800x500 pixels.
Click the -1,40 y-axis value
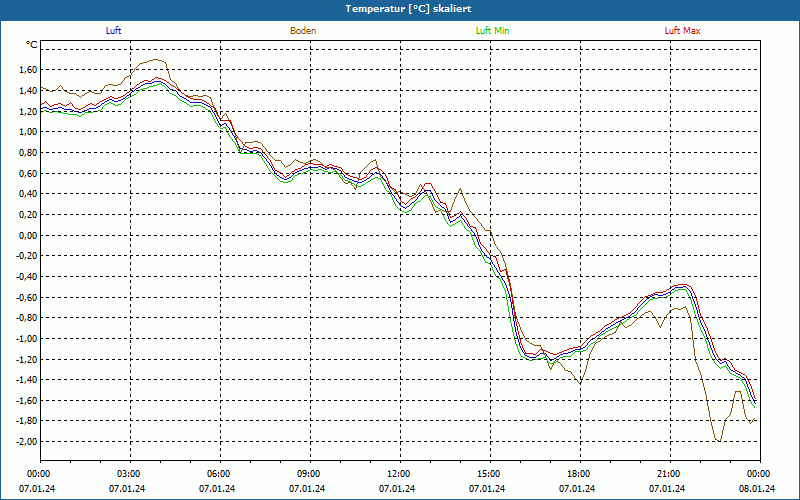(x=28, y=380)
